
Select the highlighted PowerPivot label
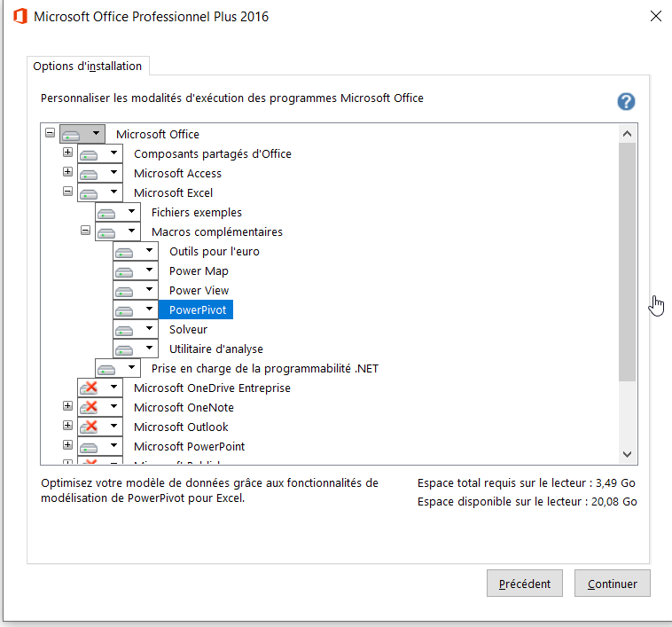(x=196, y=310)
